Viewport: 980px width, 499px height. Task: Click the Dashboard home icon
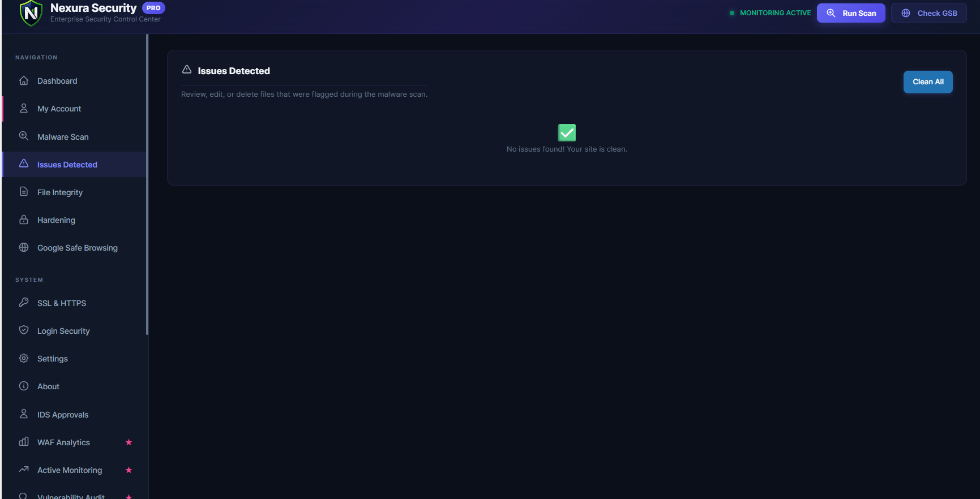[x=24, y=80]
